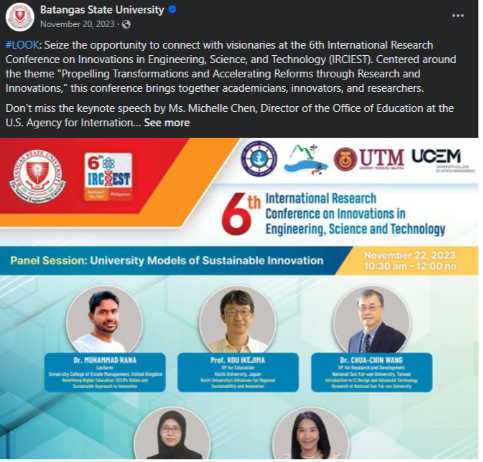The width and height of the screenshot is (483, 462).
Task: Open the #LOOK hashtag link
Action: click(22, 45)
